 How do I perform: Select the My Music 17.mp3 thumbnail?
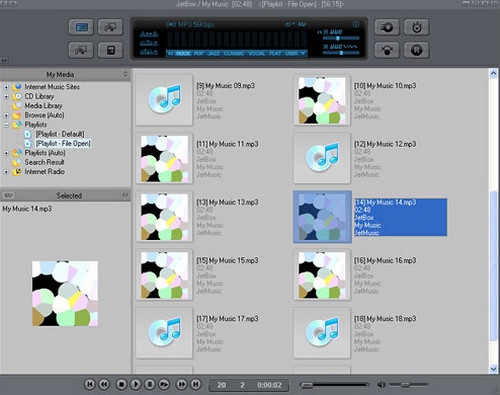point(164,333)
